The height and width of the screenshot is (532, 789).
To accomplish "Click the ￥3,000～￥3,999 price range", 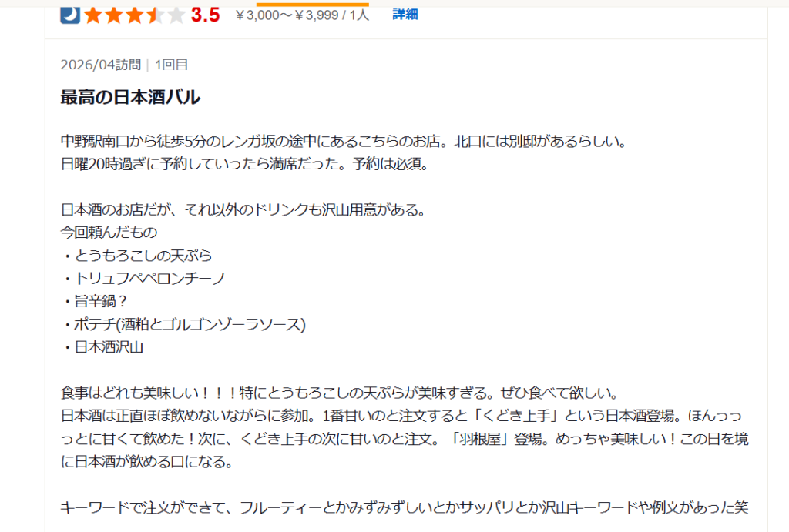I will [301, 15].
